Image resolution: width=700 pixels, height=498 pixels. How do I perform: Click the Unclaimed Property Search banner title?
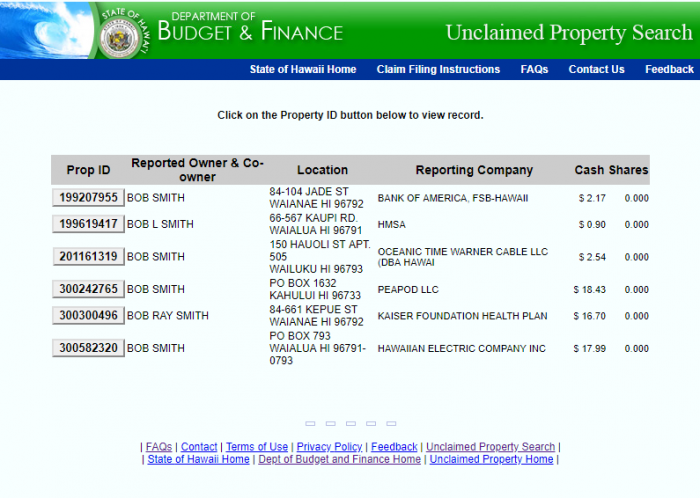pos(569,33)
